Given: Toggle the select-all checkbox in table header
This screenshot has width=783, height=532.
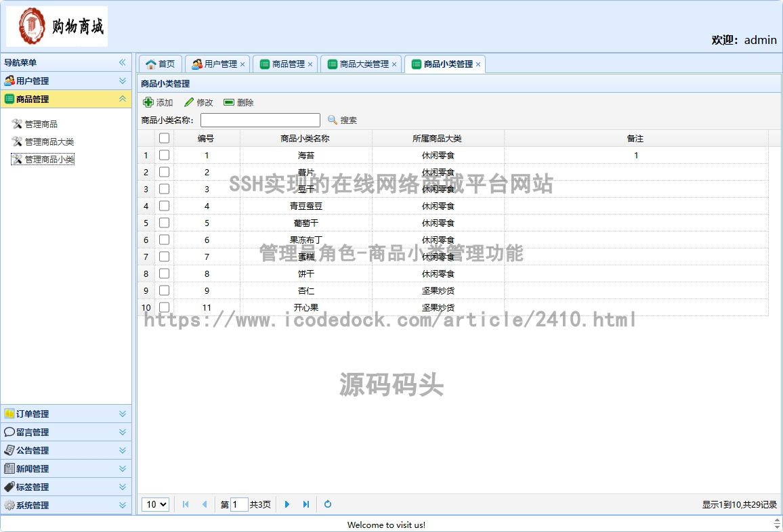Looking at the screenshot, I should 164,138.
